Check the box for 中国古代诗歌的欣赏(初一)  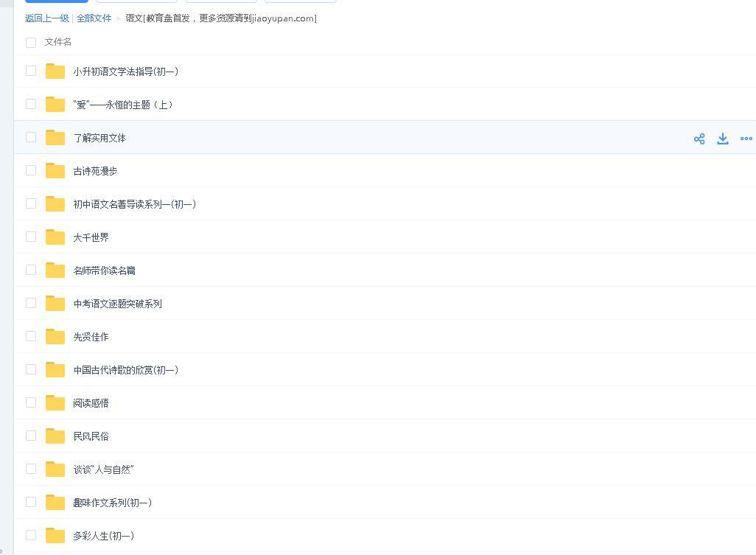tap(31, 369)
